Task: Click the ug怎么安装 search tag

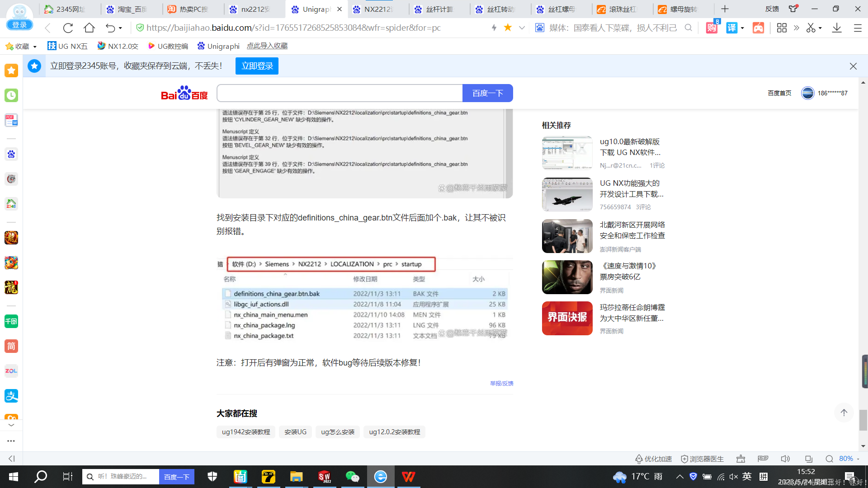Action: click(x=338, y=432)
